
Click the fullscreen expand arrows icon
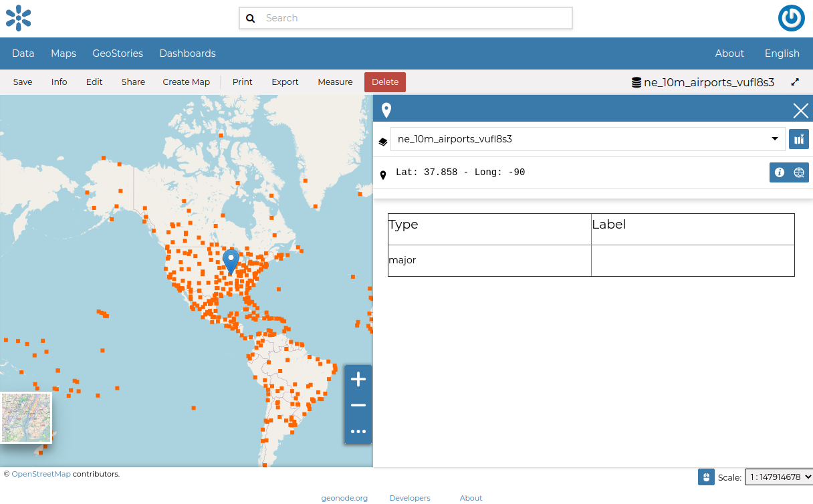click(x=795, y=82)
